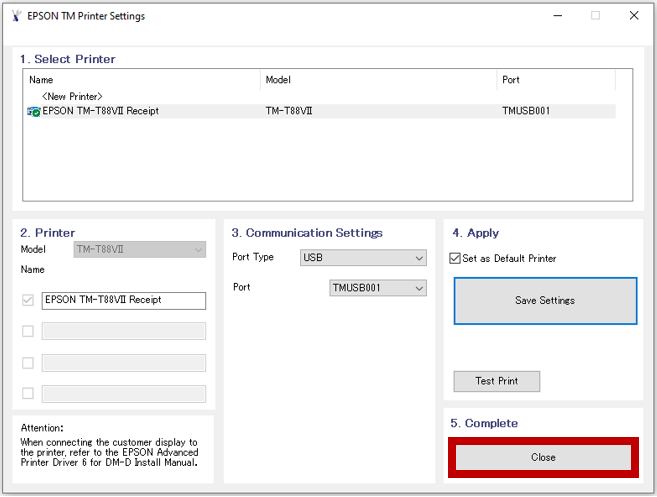Screen dimensions: 657x497
Task: Click the Name column header
Action: (143, 80)
